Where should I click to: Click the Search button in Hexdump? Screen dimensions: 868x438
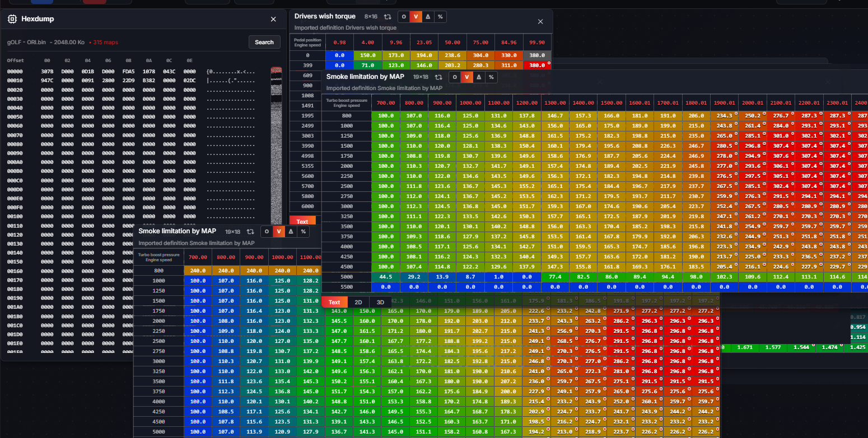(x=264, y=42)
